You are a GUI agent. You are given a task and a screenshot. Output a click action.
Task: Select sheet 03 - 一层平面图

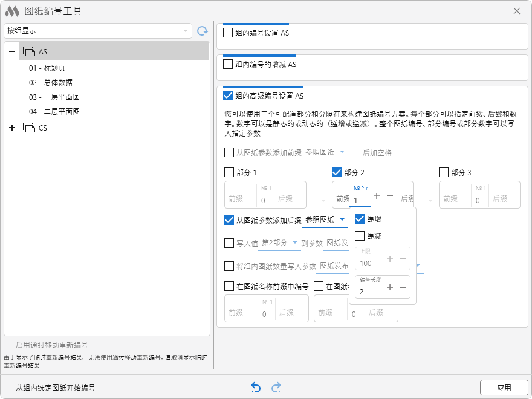pos(54,97)
